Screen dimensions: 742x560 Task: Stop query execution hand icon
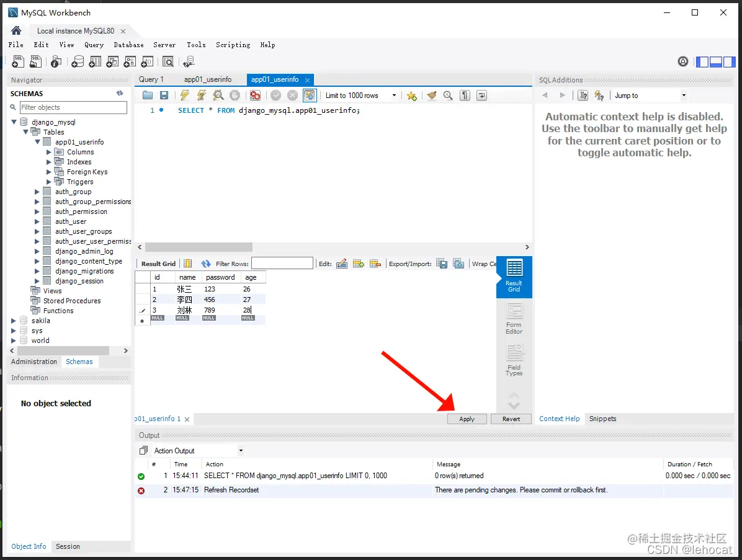point(235,96)
